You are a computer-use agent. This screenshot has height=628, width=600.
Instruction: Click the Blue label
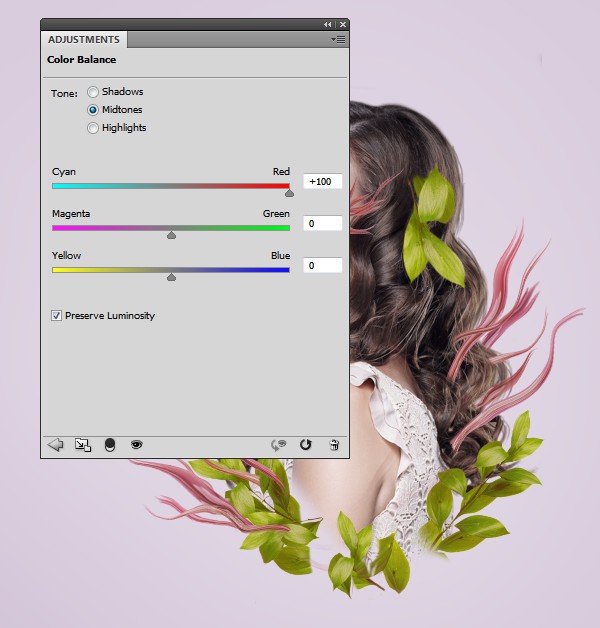point(280,256)
